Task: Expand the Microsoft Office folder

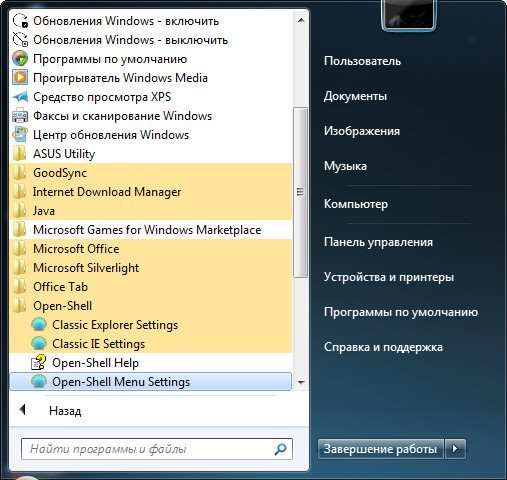Action: 151,249
